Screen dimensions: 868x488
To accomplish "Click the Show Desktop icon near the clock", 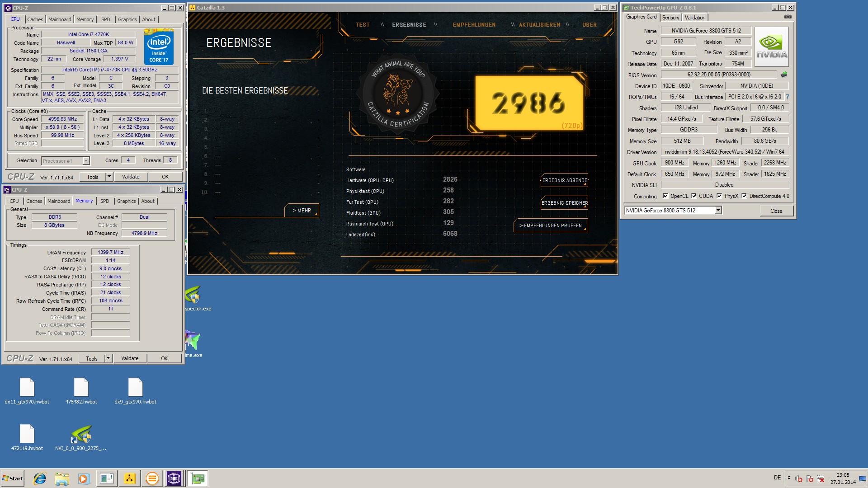I will (x=862, y=478).
